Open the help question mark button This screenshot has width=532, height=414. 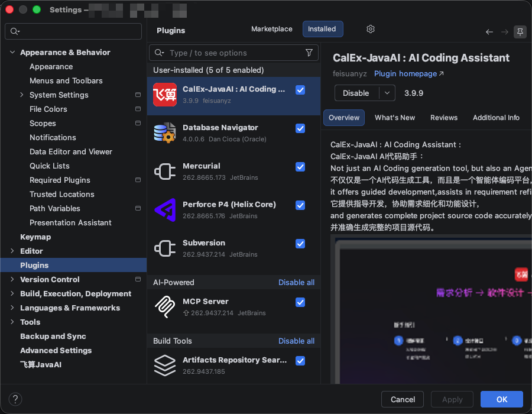pyautogui.click(x=15, y=399)
